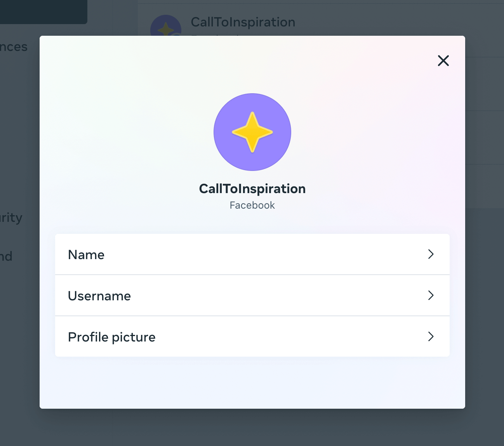Image resolution: width=504 pixels, height=446 pixels.
Task: Click the dimmed background avatar icon
Action: [x=166, y=26]
